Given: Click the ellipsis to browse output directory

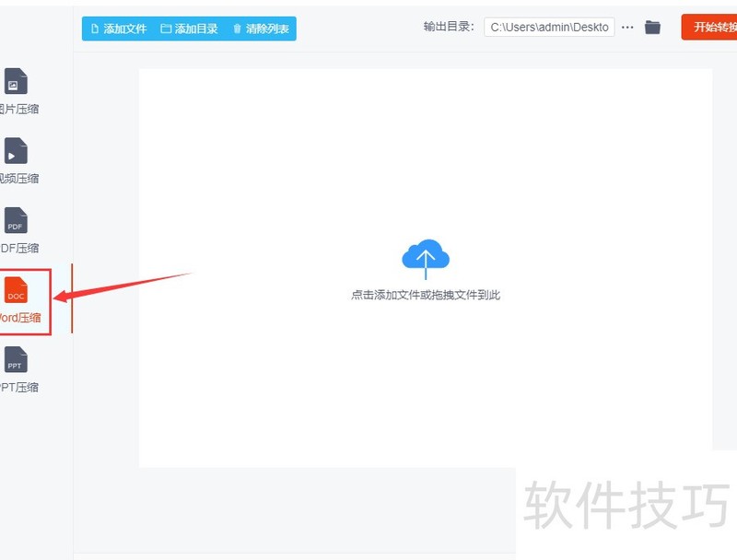Looking at the screenshot, I should click(627, 28).
